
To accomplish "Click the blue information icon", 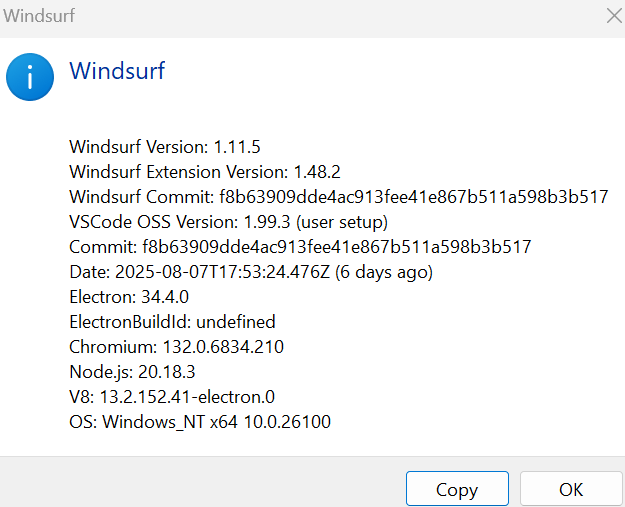I will (x=31, y=77).
